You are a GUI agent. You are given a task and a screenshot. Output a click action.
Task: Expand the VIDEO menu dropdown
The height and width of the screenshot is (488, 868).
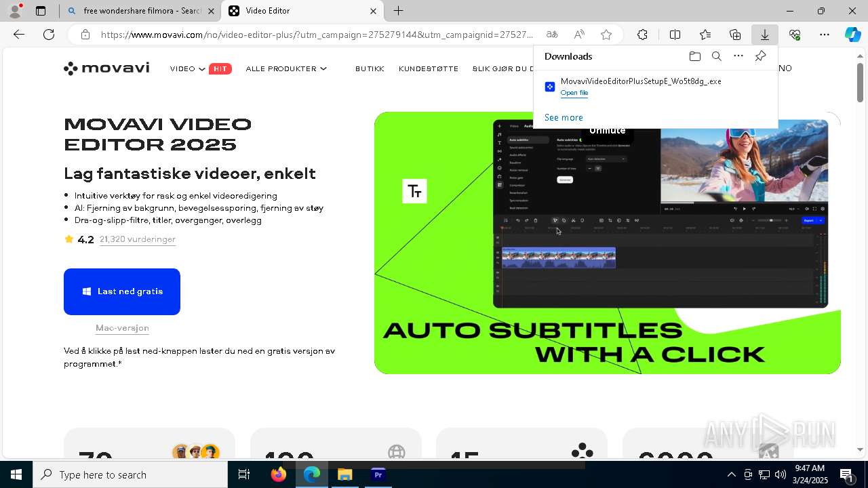188,68
